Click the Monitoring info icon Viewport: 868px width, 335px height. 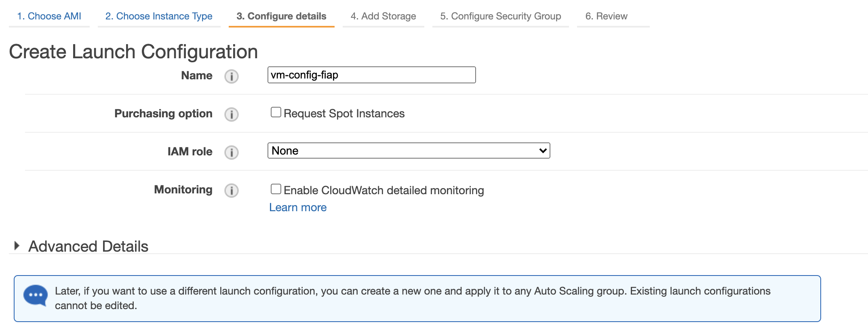231,190
